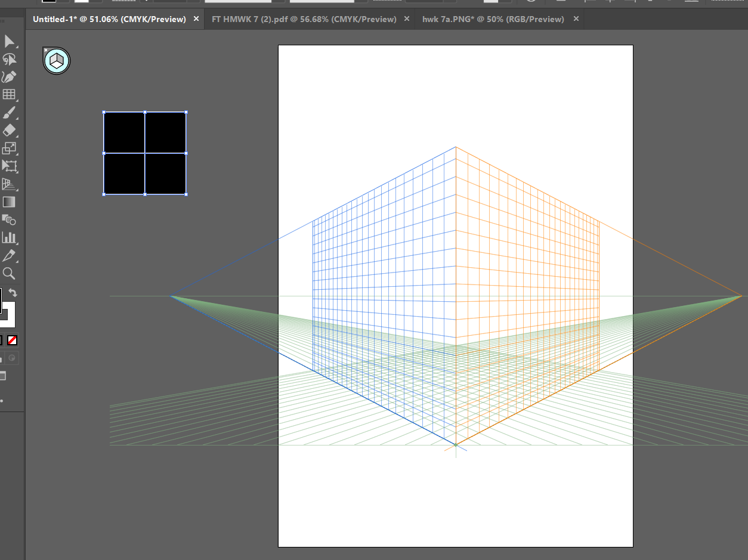Switch active plane on the perspective cube widget

56,60
